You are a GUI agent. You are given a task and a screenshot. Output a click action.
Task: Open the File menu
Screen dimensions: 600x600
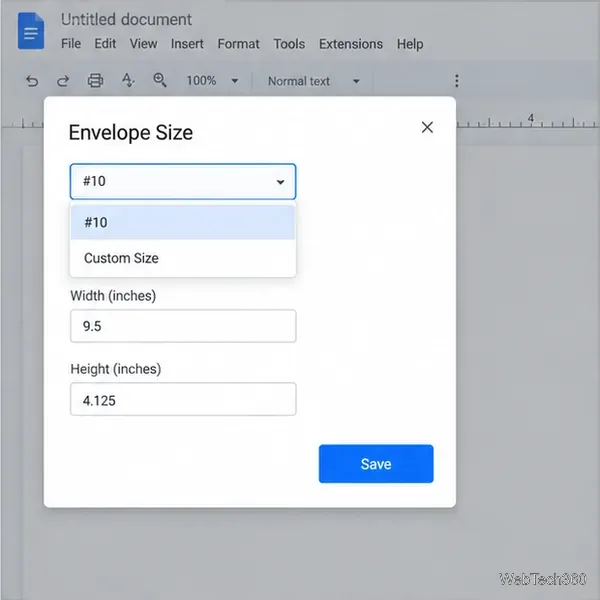(71, 44)
